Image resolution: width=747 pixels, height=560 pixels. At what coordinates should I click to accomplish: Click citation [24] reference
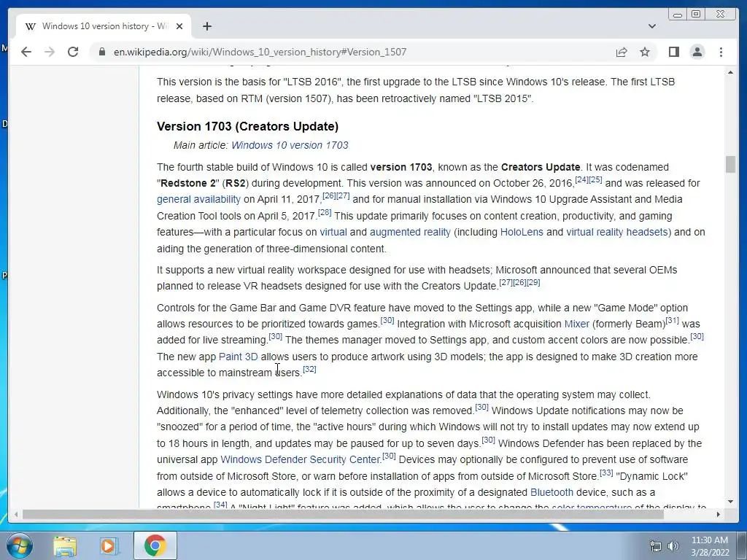581,179
